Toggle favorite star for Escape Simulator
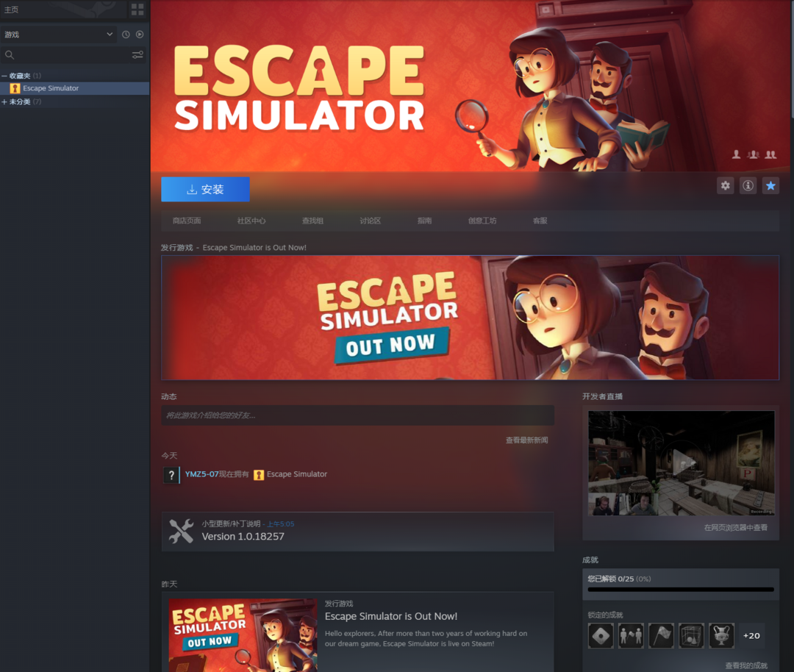The height and width of the screenshot is (672, 794). pyautogui.click(x=770, y=186)
